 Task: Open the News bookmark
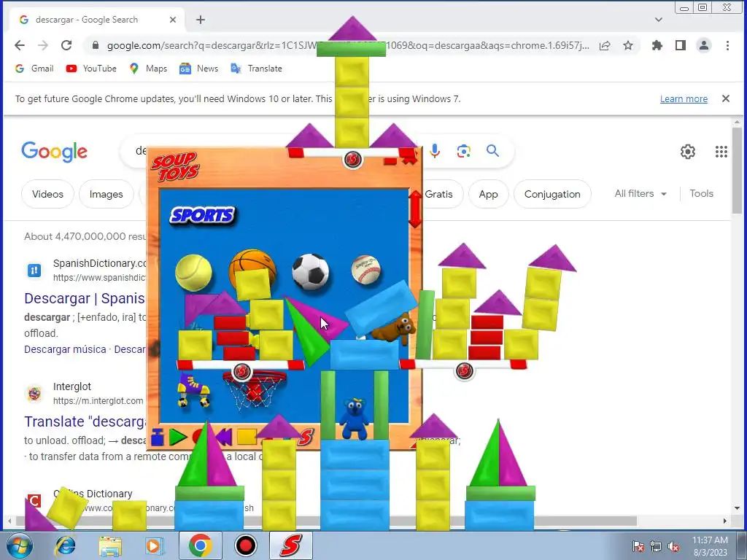point(198,69)
